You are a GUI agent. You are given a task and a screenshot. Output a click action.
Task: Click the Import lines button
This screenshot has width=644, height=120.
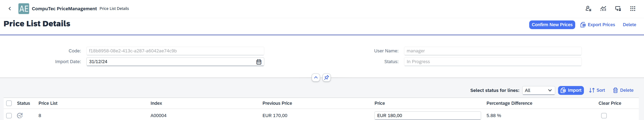tap(571, 90)
